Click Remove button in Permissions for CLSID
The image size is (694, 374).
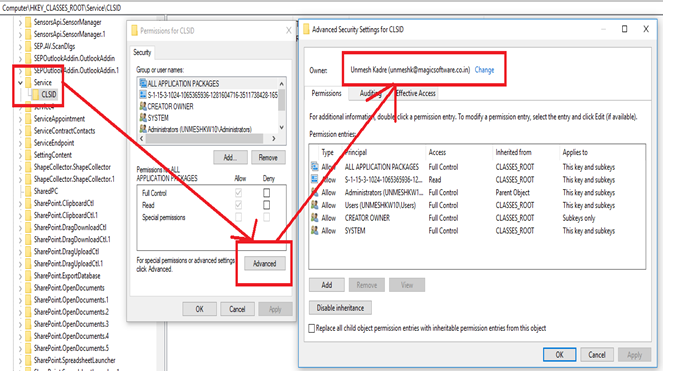268,157
